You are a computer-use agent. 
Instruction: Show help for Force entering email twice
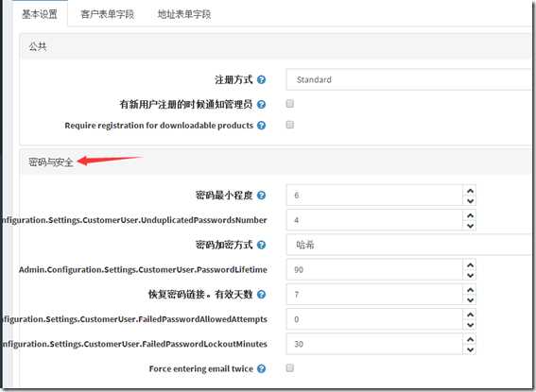click(261, 368)
